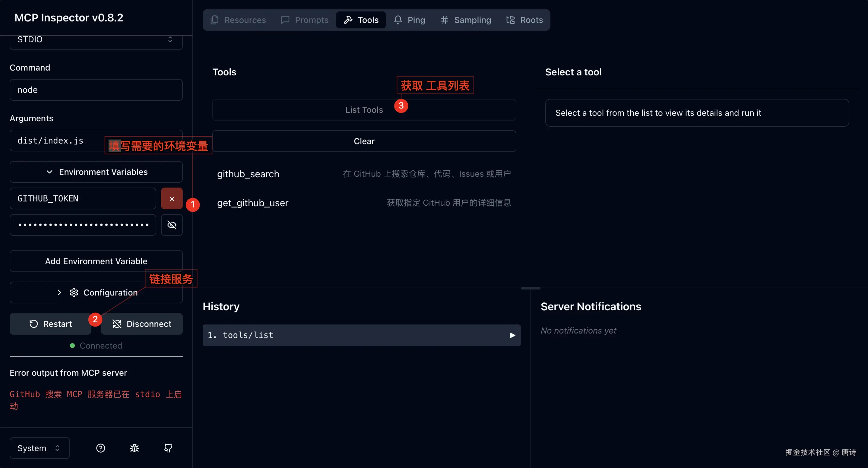Click the bug debugging guide icon
Viewport: 868px width, 468px height.
pyautogui.click(x=135, y=448)
